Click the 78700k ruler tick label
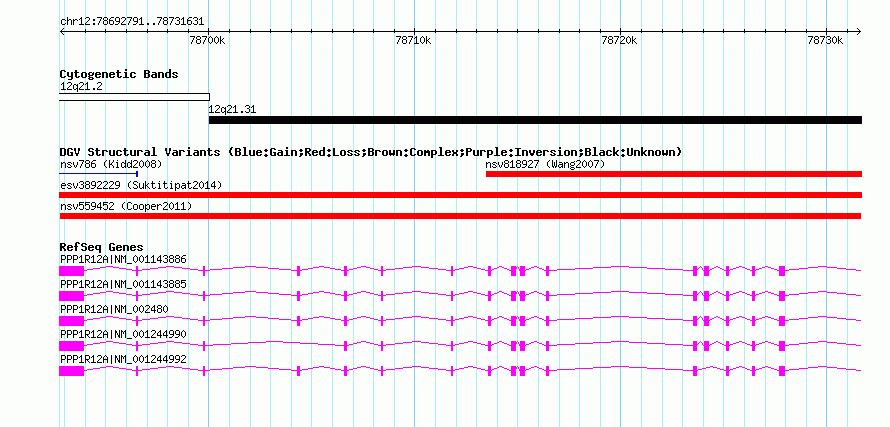 tap(207, 41)
